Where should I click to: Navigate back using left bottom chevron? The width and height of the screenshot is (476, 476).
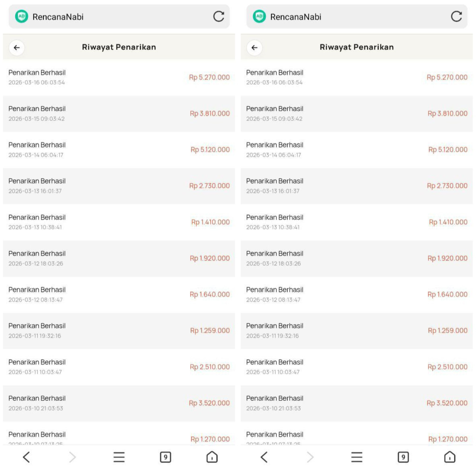26,457
